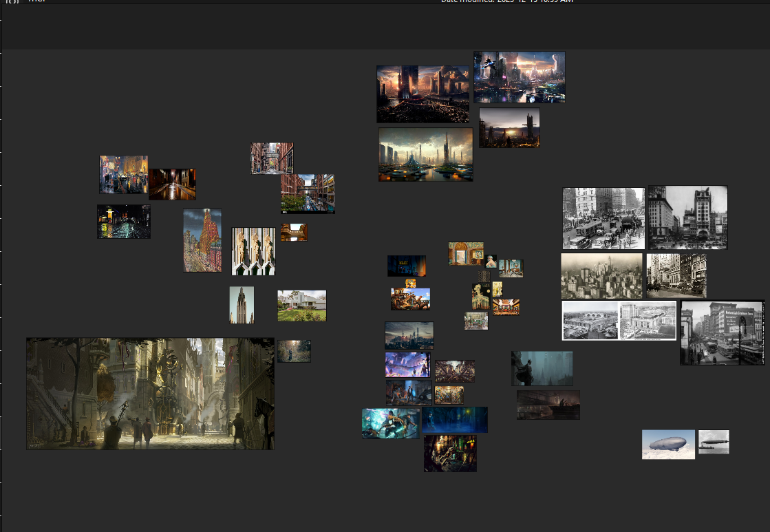Select the color blimp above clouds image

coord(668,445)
